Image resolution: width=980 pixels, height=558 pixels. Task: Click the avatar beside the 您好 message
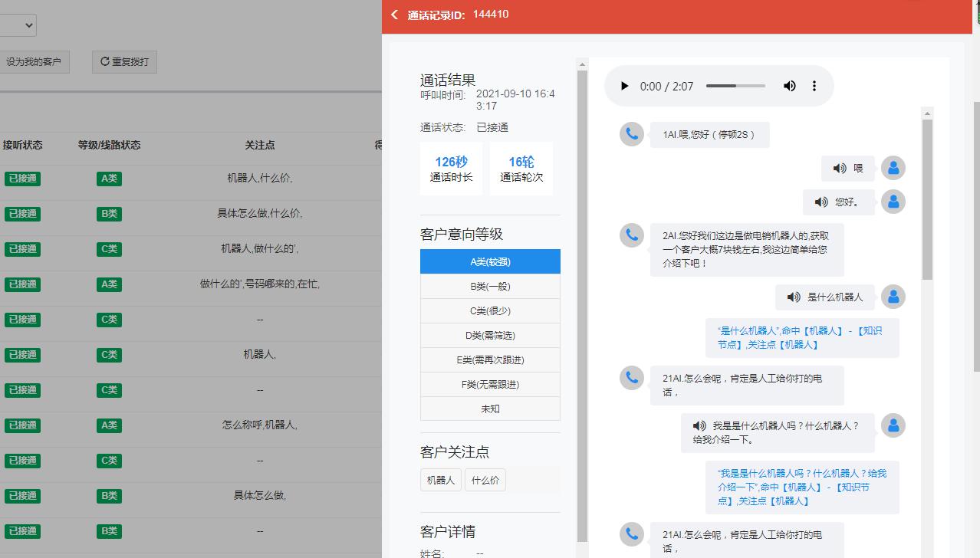point(893,202)
